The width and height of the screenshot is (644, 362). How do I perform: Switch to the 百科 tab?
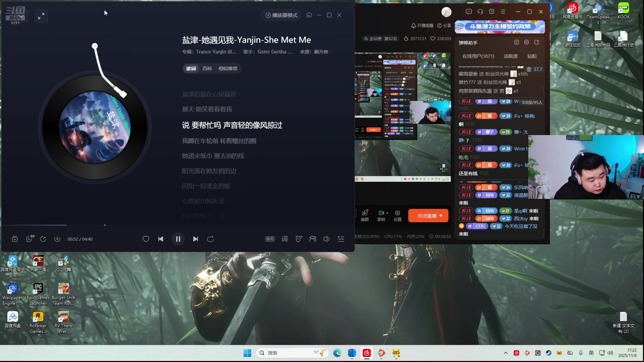tap(207, 68)
